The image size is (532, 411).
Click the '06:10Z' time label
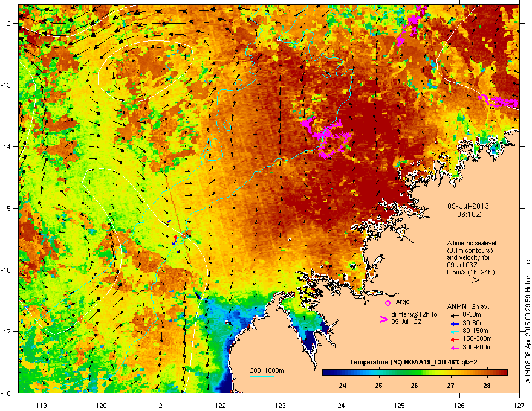tap(469, 215)
